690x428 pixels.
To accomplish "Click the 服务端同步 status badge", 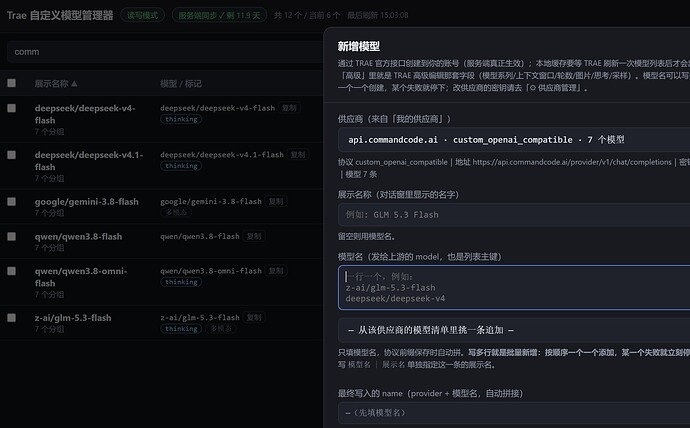I will (x=219, y=15).
